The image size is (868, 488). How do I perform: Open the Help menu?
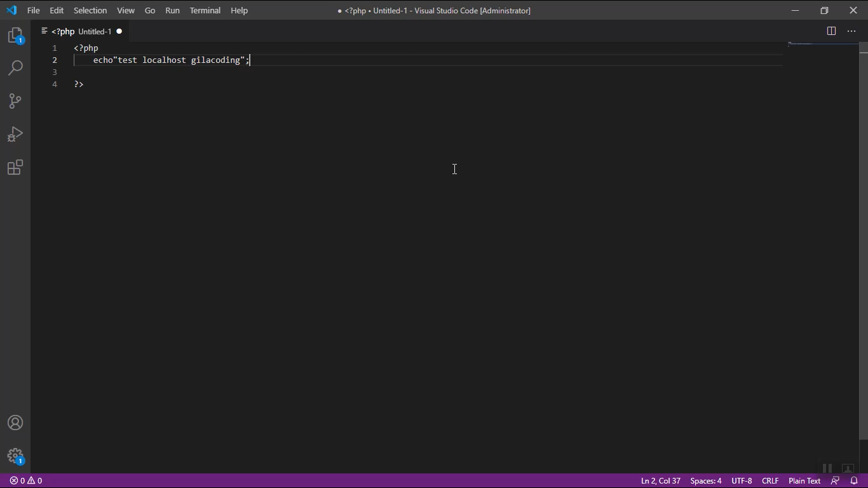(x=240, y=10)
